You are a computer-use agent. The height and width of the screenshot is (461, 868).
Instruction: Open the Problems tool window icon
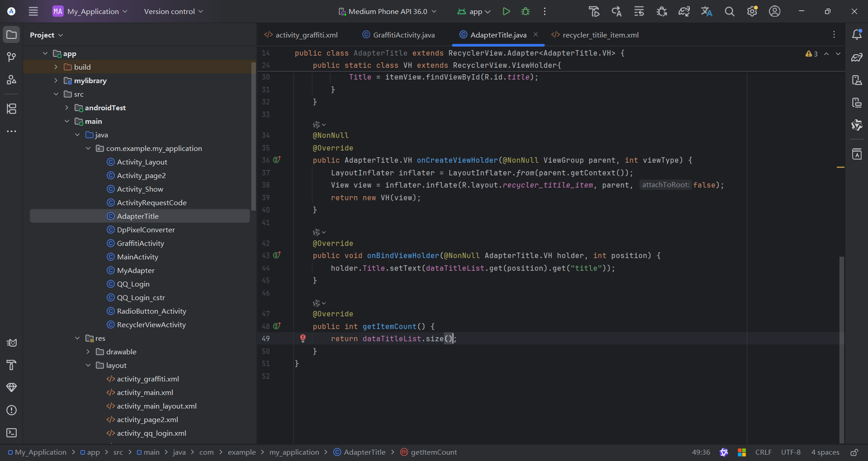click(x=12, y=410)
